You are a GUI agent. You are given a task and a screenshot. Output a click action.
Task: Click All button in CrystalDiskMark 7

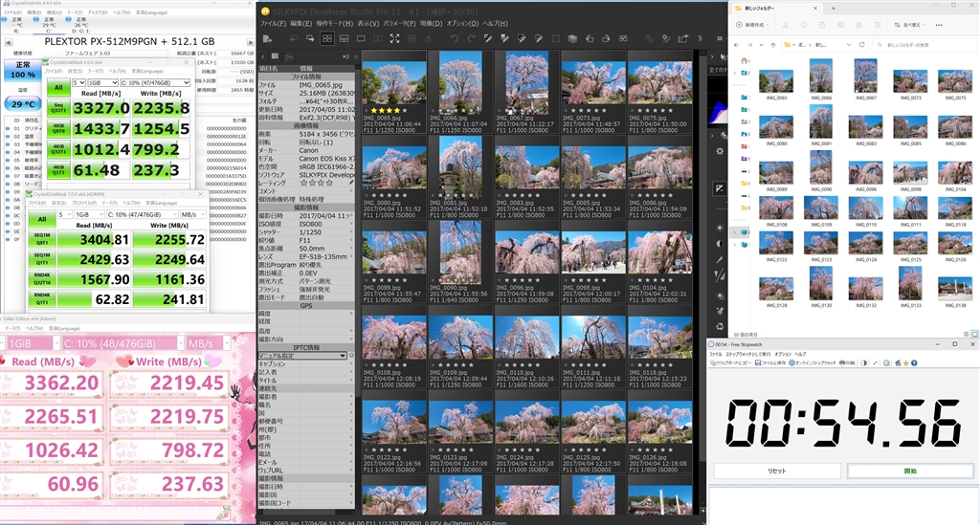[42, 219]
